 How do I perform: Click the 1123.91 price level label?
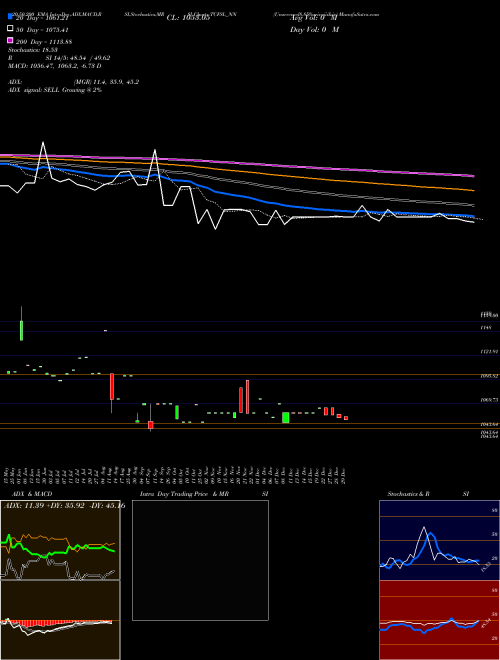tap(489, 351)
